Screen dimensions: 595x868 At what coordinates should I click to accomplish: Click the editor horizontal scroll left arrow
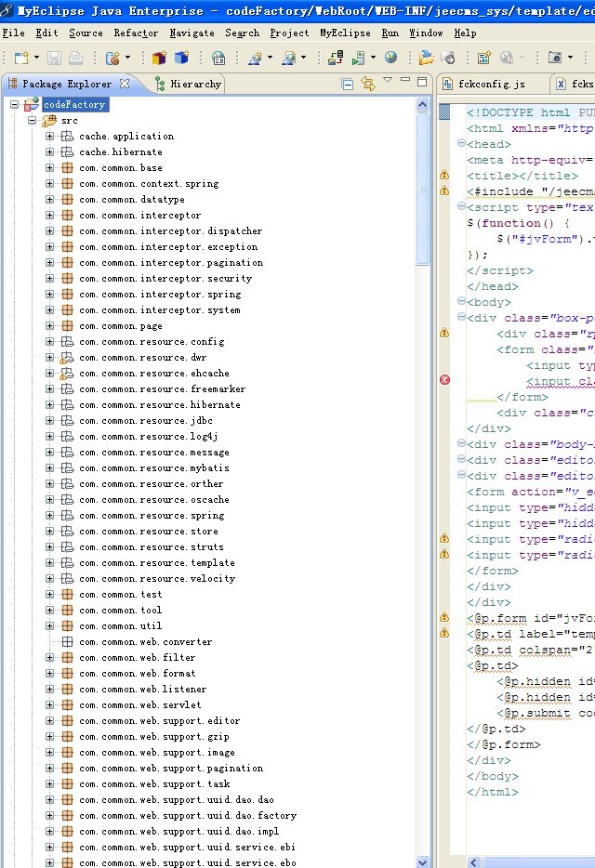coord(473,861)
